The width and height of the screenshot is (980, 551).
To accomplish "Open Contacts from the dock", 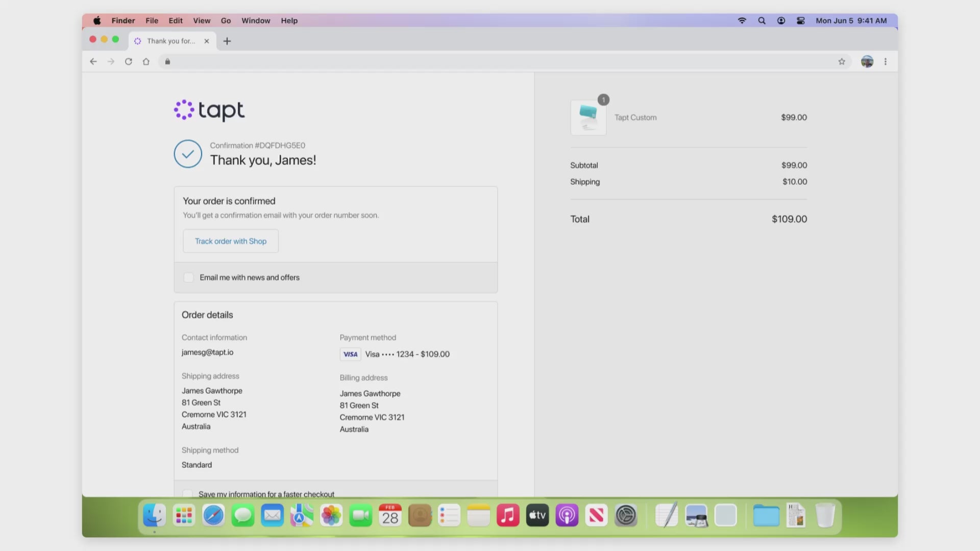I will click(x=420, y=515).
